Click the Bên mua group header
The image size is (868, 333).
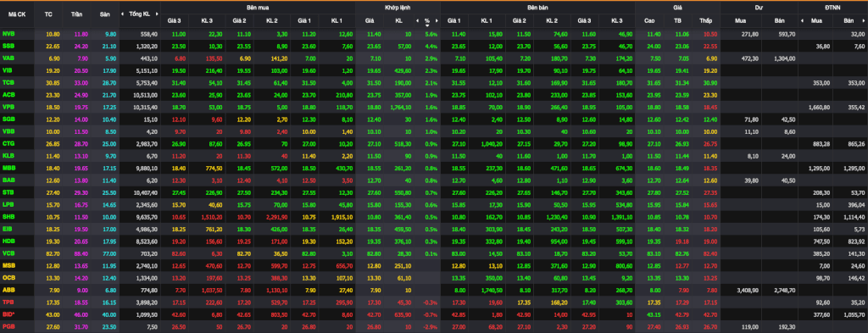tap(258, 8)
